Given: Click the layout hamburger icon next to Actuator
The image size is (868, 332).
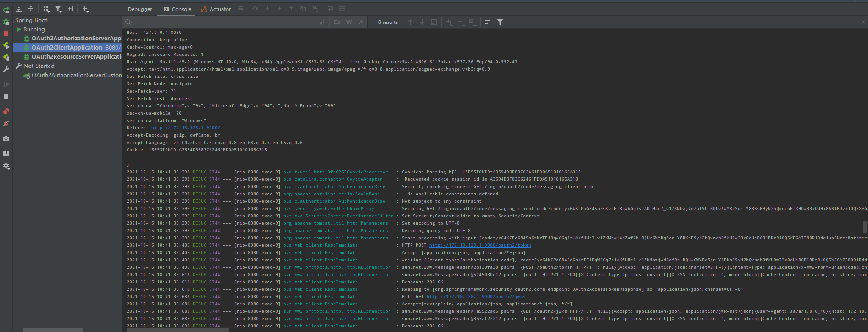Looking at the screenshot, I should point(240,9).
